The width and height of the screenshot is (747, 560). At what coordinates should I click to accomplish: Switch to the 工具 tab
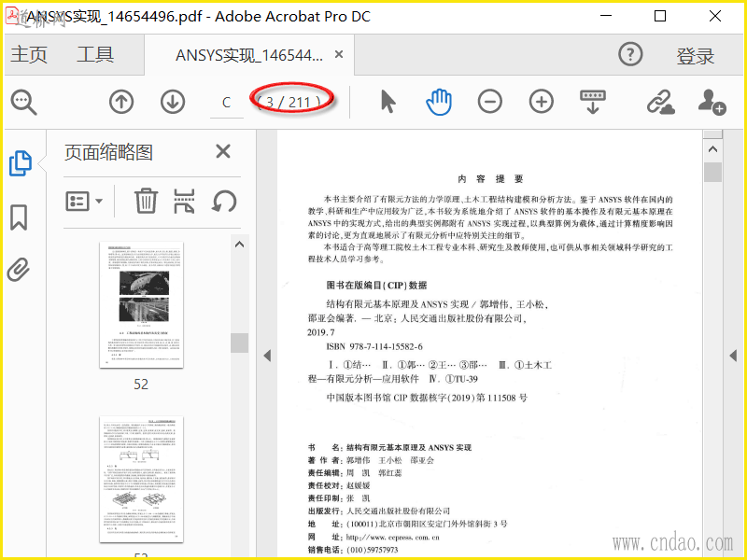tap(95, 54)
